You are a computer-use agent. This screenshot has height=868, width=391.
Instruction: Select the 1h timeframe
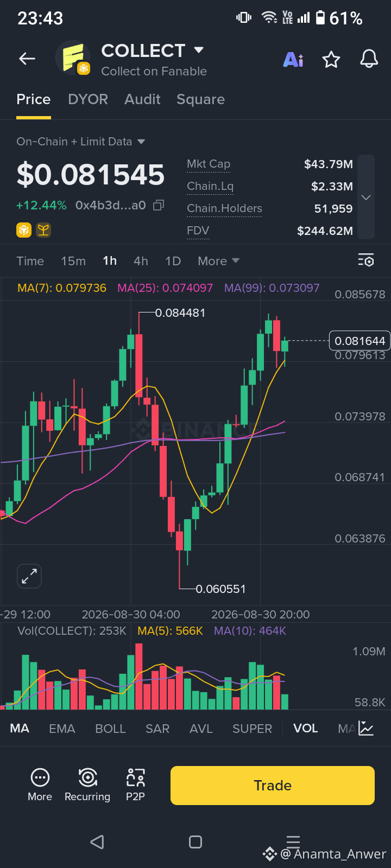click(110, 261)
